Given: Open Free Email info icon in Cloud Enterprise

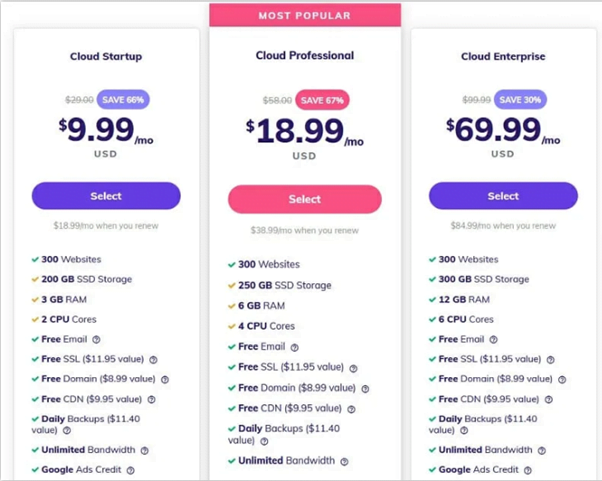Looking at the screenshot, I should click(x=493, y=340).
